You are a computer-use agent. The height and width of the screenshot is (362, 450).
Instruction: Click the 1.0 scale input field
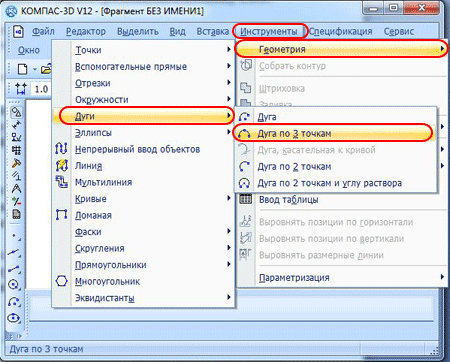pos(41,89)
